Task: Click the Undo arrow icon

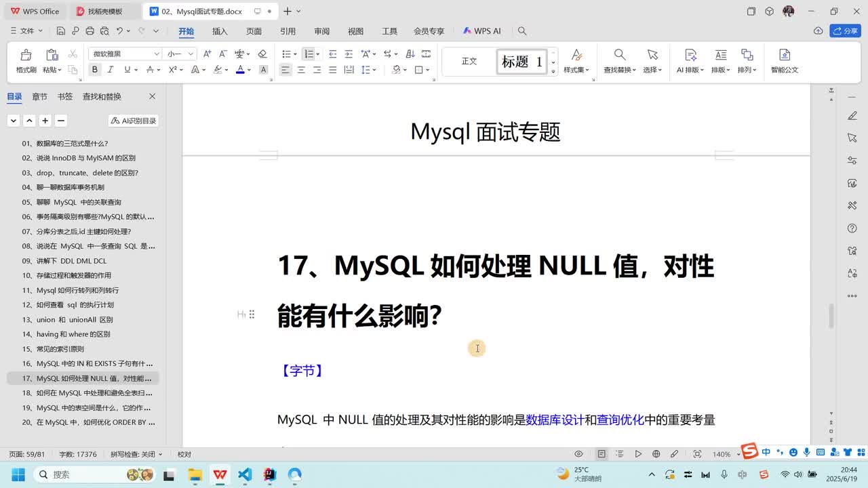Action: (119, 31)
